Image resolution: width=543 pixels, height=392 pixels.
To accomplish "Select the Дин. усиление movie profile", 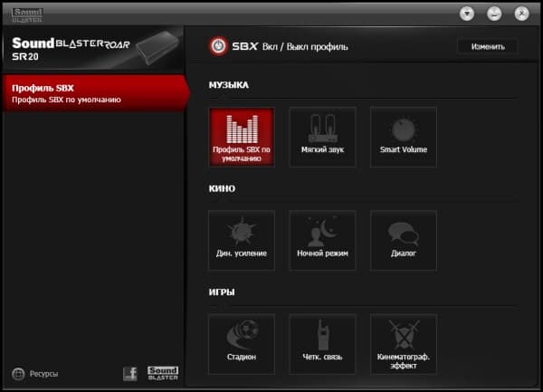I will [242, 240].
